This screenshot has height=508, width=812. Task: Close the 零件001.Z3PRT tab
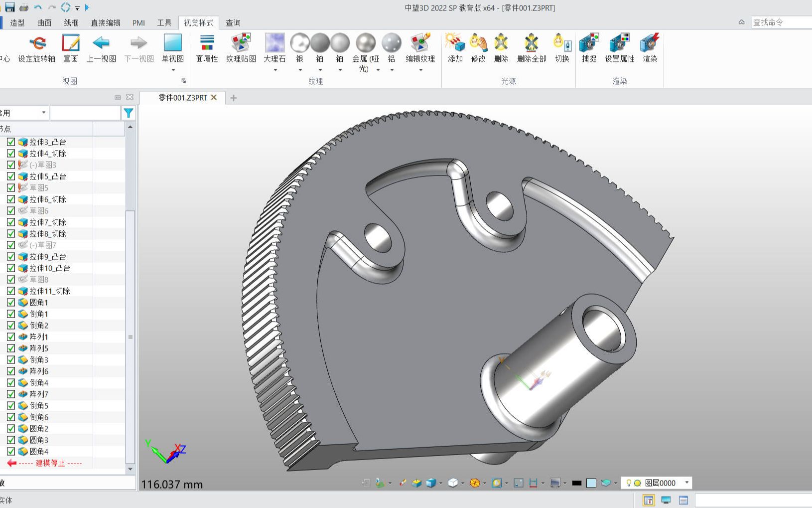pyautogui.click(x=214, y=97)
